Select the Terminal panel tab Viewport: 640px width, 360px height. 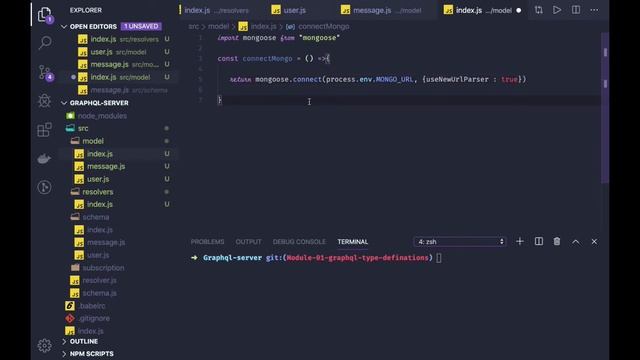click(x=353, y=242)
